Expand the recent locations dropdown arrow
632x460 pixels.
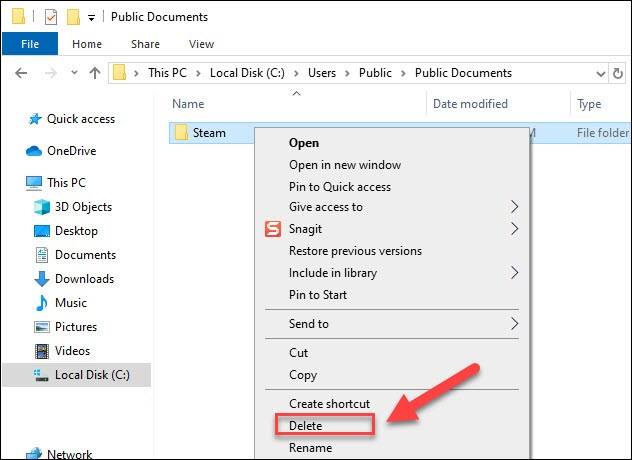(x=74, y=73)
